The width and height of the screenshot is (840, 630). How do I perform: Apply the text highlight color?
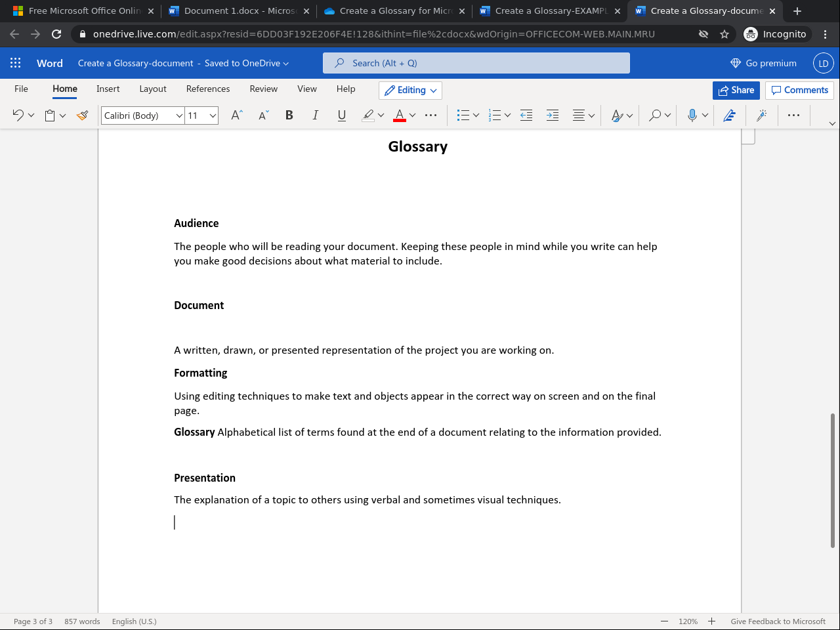click(x=368, y=115)
